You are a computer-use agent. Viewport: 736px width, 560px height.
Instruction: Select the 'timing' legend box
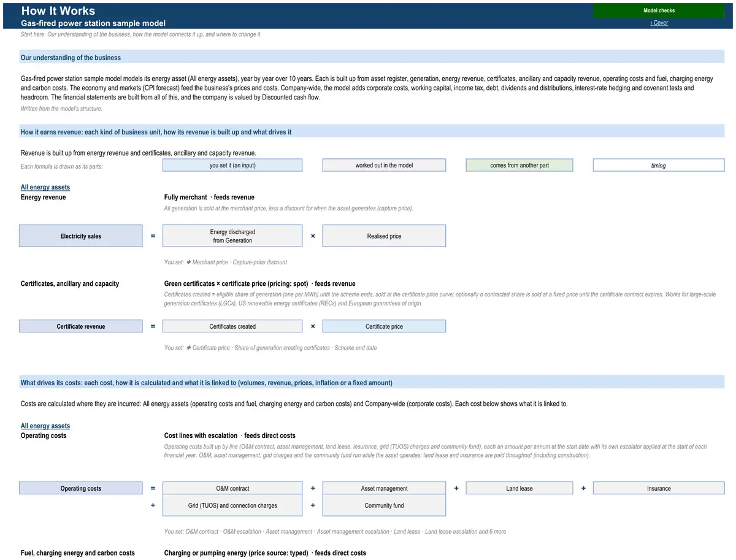click(x=659, y=165)
